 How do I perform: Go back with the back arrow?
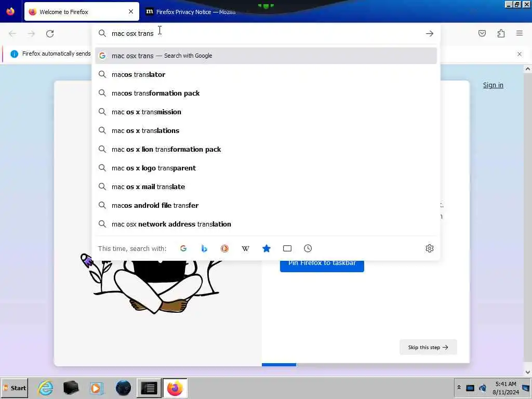point(12,34)
